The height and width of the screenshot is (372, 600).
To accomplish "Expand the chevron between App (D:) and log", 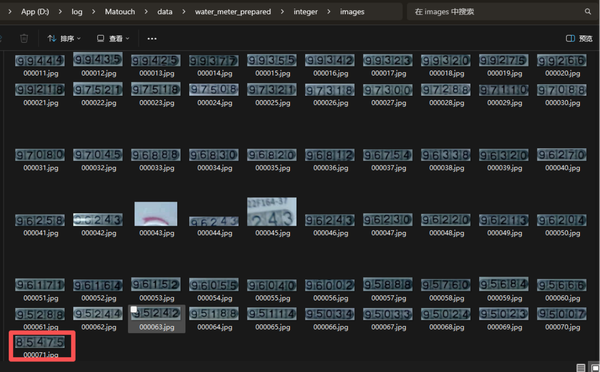I will coord(60,12).
